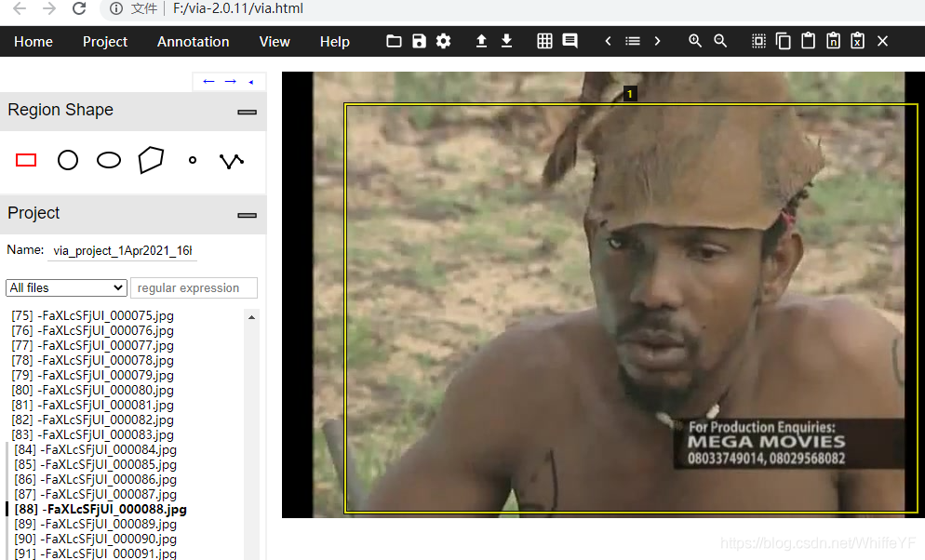
Task: Go to next image with toolbar chevron
Action: click(x=657, y=41)
